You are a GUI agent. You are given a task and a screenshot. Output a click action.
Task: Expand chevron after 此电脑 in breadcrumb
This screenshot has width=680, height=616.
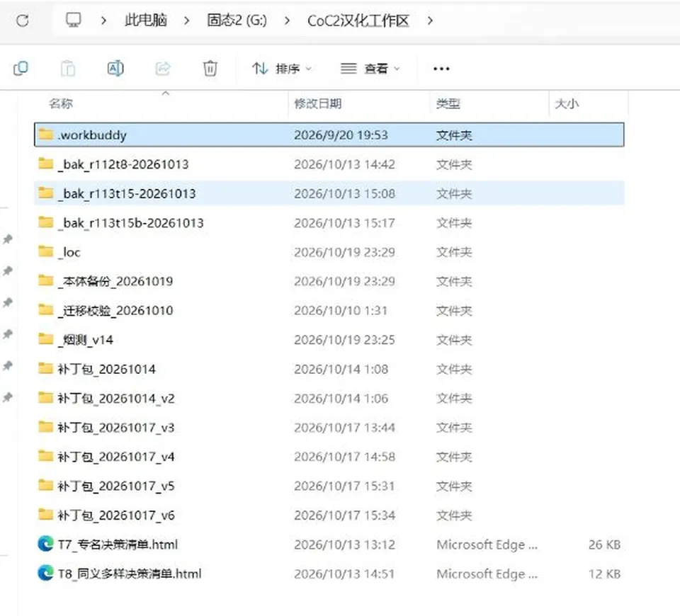[186, 21]
